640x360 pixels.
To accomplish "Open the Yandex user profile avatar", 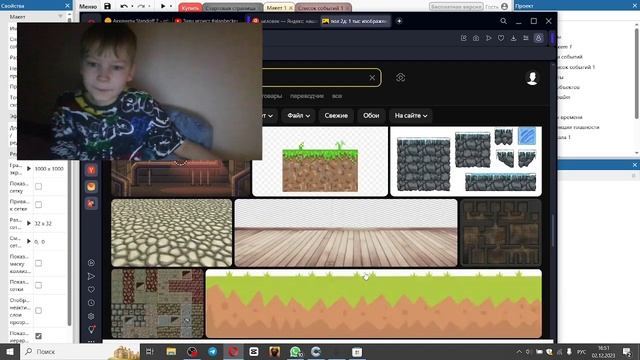I will click(x=532, y=78).
